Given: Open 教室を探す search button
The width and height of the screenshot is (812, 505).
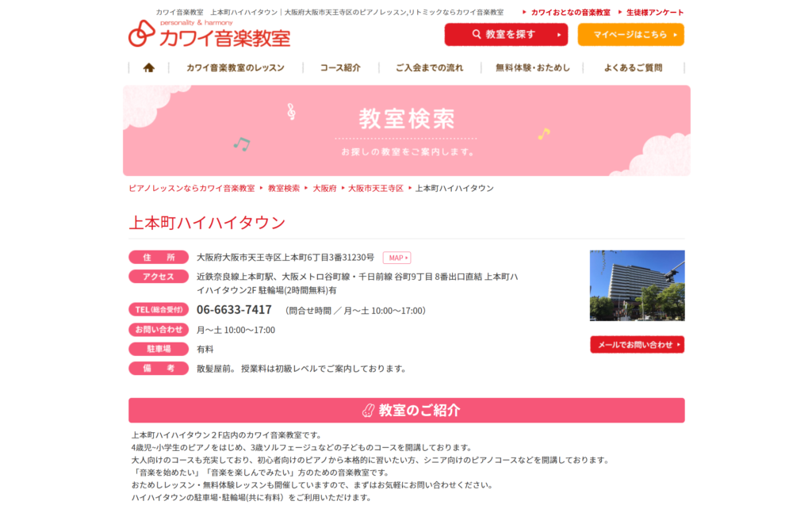Looking at the screenshot, I should tap(506, 35).
